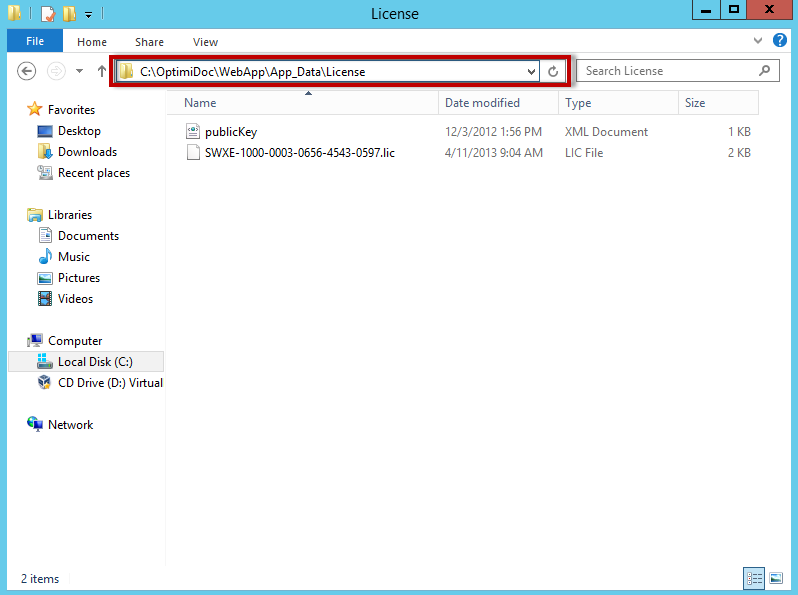Click the Up one level arrow
Image resolution: width=798 pixels, height=595 pixels.
click(102, 71)
